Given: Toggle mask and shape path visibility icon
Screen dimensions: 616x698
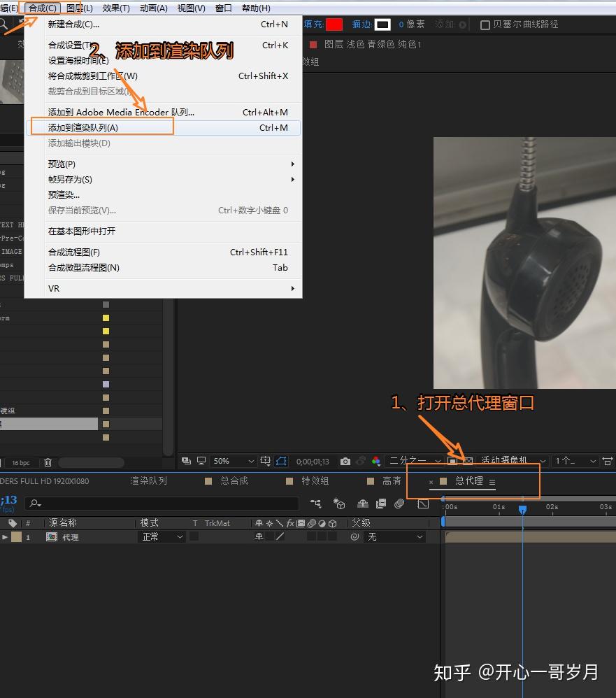Looking at the screenshot, I should 281,461.
